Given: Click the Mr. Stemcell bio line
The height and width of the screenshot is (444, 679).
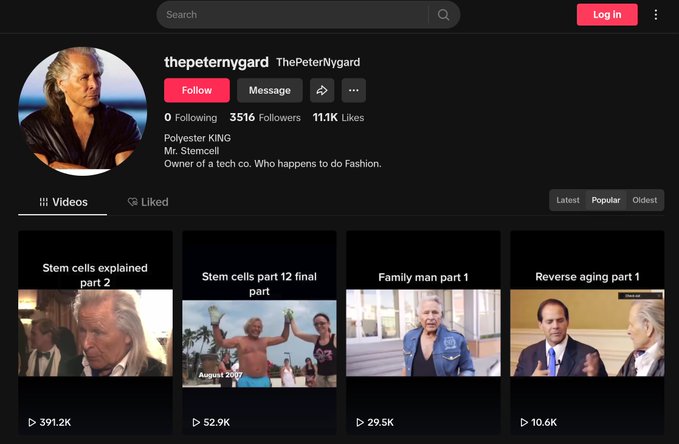Looking at the screenshot, I should click(x=191, y=151).
